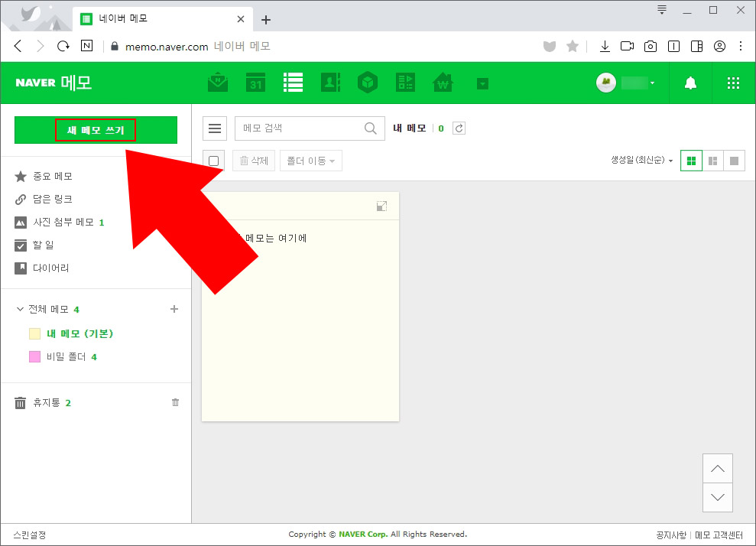Open 담은 링크 saved links
Screen dimensions: 756x546
point(44,199)
